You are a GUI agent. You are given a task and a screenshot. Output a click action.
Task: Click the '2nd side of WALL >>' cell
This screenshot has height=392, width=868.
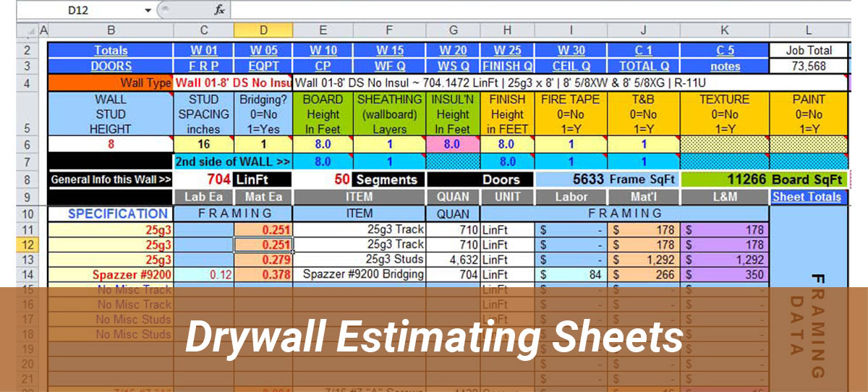pyautogui.click(x=233, y=161)
